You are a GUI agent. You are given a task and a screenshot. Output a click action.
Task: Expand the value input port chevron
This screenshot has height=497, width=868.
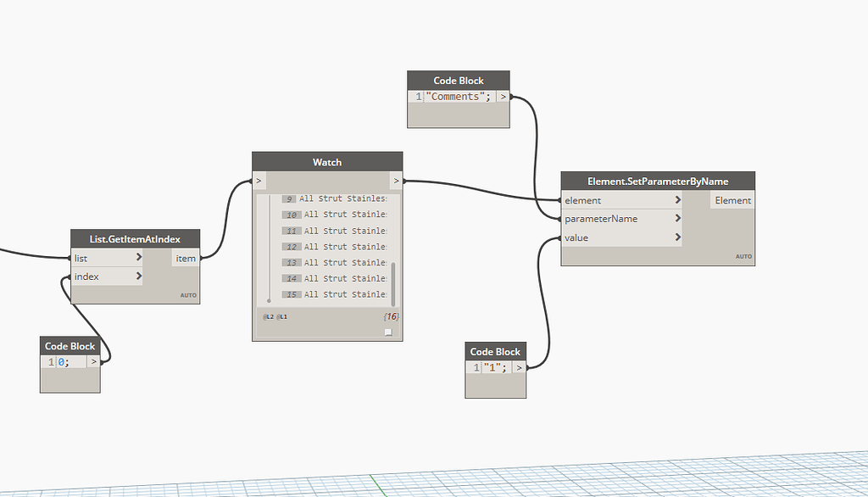click(677, 237)
